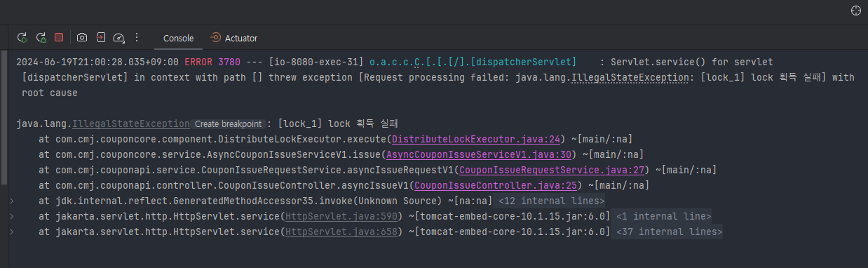Open CouponIssueRequestService.java:27 link
This screenshot has height=268, width=868.
pyautogui.click(x=552, y=170)
